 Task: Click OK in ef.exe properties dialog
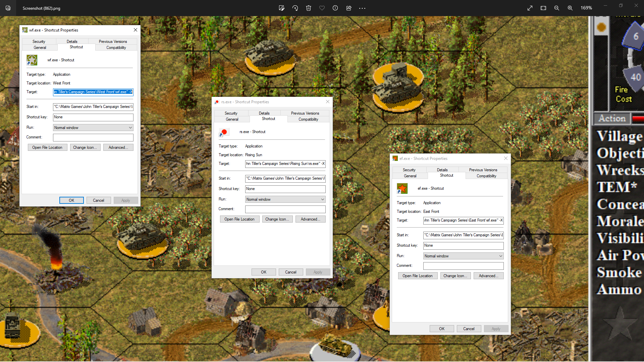[442, 329]
